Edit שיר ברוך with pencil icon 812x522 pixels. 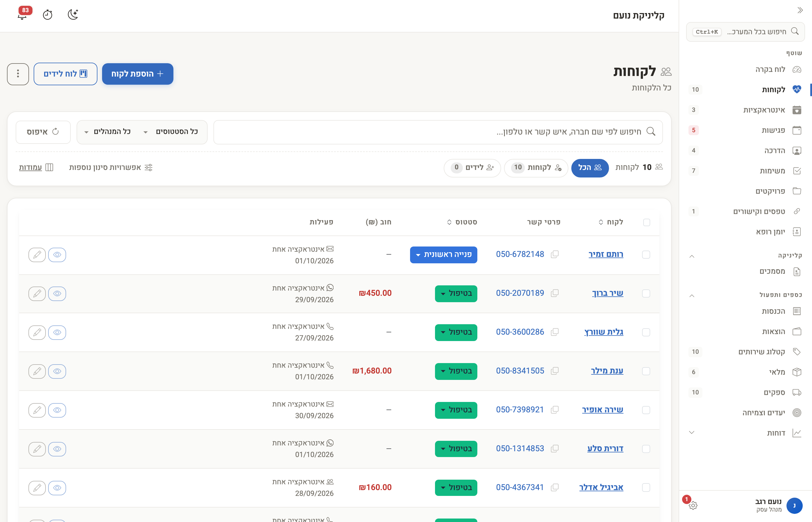[x=37, y=293]
